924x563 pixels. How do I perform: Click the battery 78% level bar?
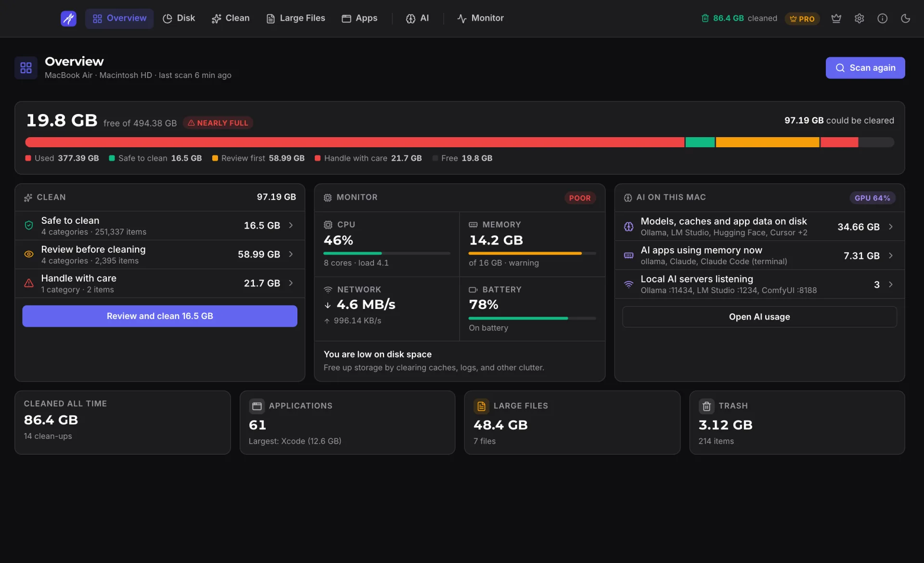(532, 318)
